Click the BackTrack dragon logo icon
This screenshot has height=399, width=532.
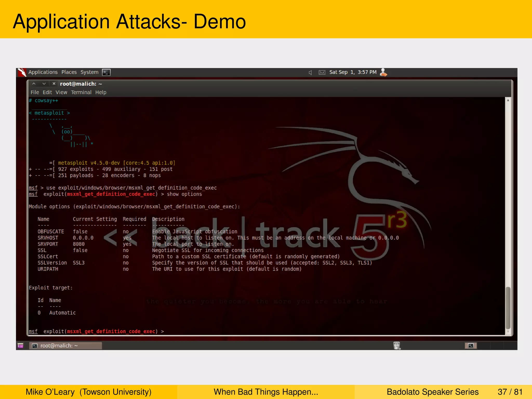pos(22,72)
